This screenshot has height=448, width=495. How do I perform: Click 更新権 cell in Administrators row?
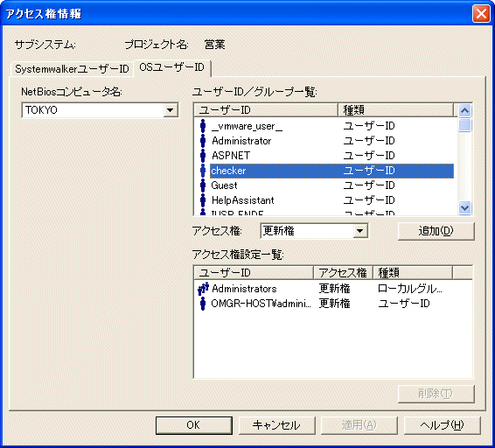[334, 289]
